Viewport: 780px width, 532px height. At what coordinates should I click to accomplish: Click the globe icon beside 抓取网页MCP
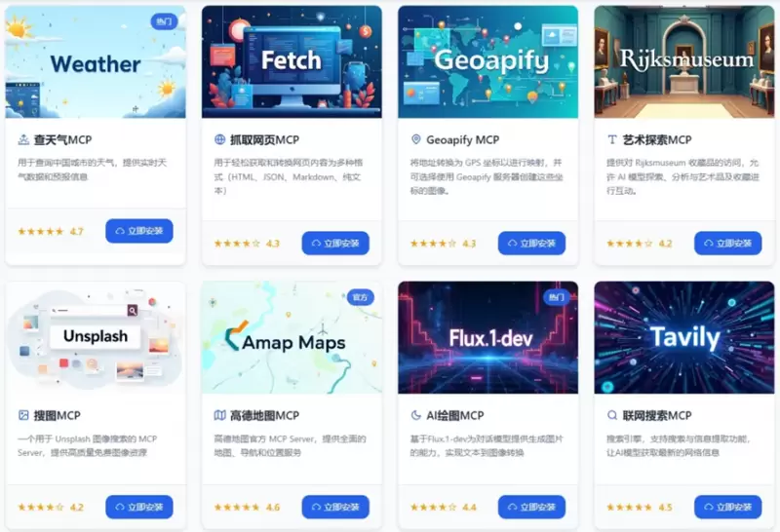click(220, 139)
